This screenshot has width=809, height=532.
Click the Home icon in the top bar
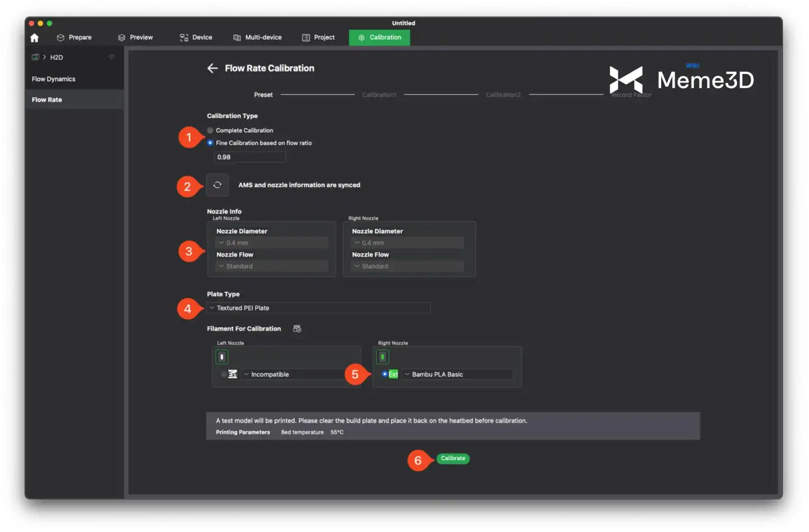pos(34,38)
